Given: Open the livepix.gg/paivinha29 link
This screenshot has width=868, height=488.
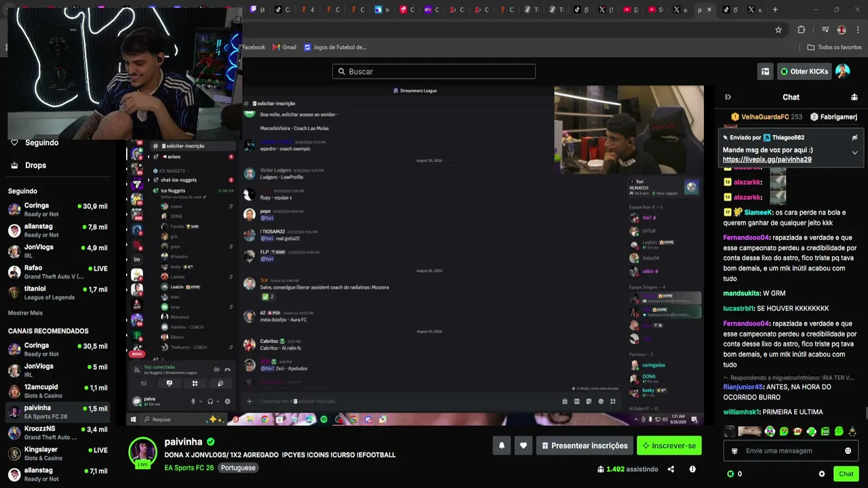Looking at the screenshot, I should coord(767,160).
